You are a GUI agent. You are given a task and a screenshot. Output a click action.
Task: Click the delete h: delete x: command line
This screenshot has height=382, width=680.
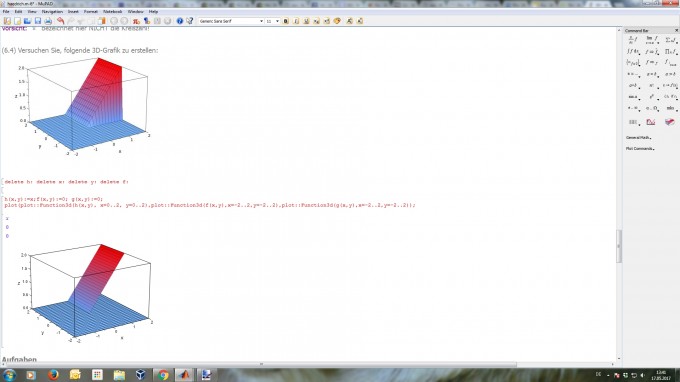coord(66,182)
